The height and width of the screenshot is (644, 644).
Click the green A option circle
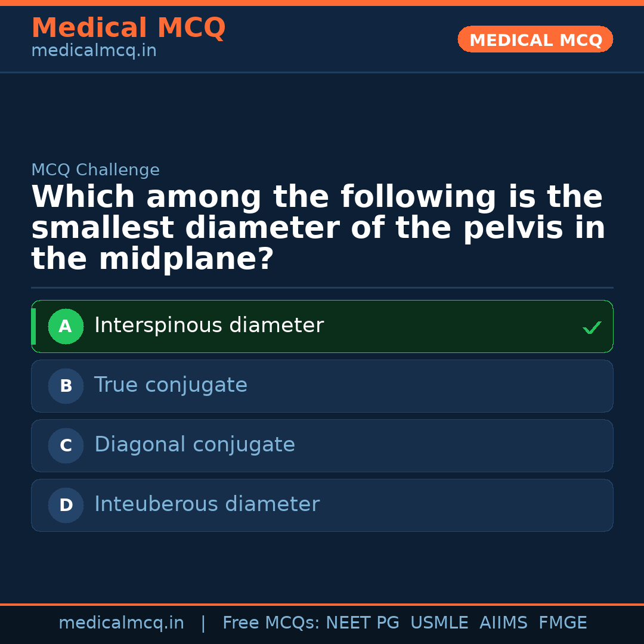(x=66, y=326)
